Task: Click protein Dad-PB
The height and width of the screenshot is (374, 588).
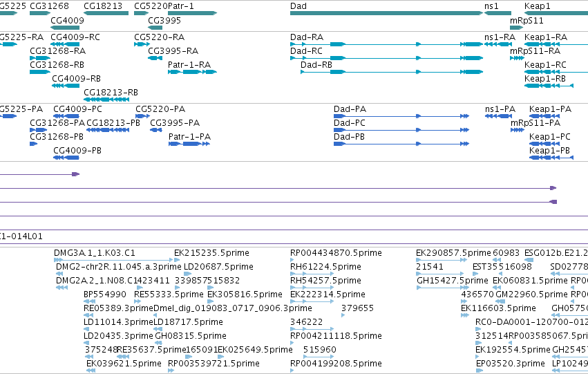Action: [401, 144]
